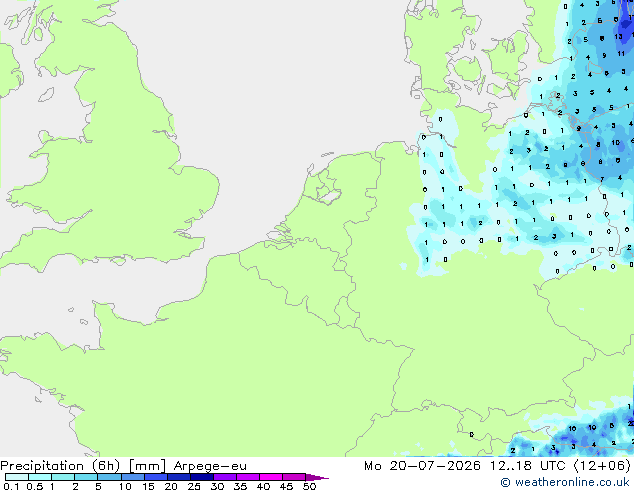Screen dimensions: 634x490
Task: Click the legend value '50'
Action: coord(309,486)
